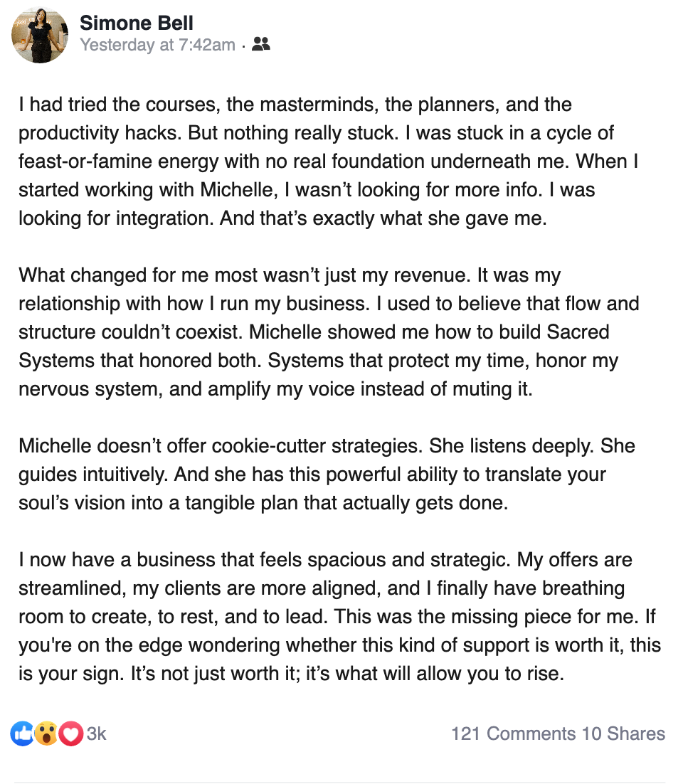Click the paragraph beginning 'I now have'
Screen dimensions: 683x784
coord(340,617)
